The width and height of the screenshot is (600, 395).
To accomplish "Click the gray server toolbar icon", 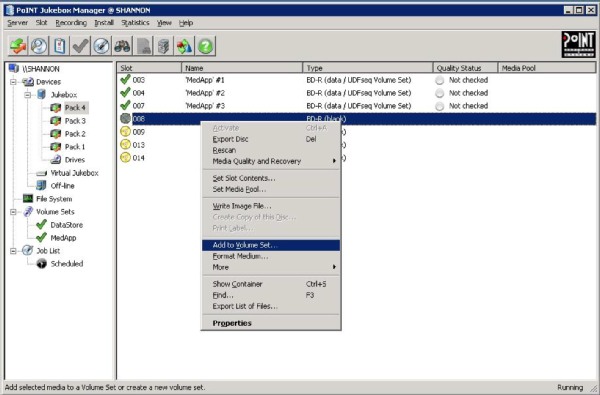I will (x=164, y=46).
